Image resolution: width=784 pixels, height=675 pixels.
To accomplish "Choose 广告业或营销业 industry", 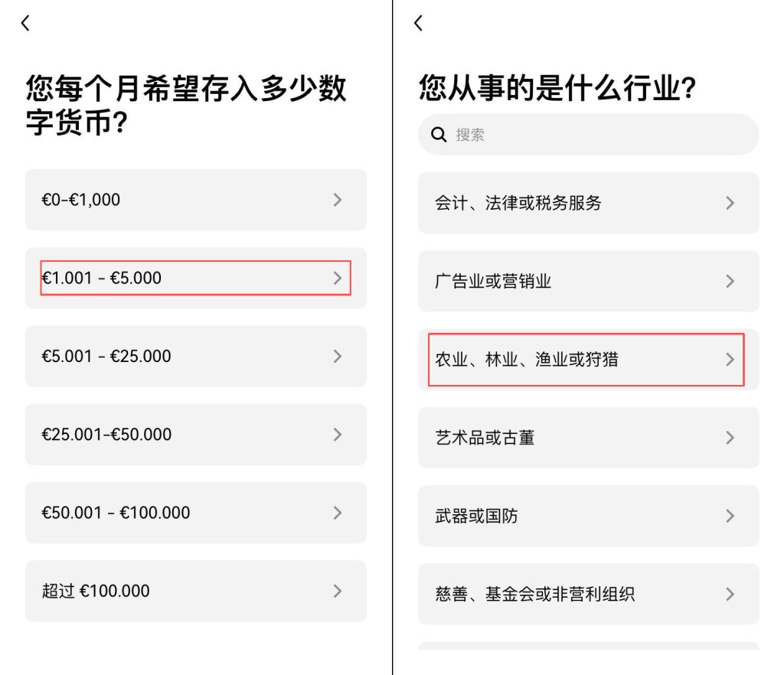I will (588, 281).
